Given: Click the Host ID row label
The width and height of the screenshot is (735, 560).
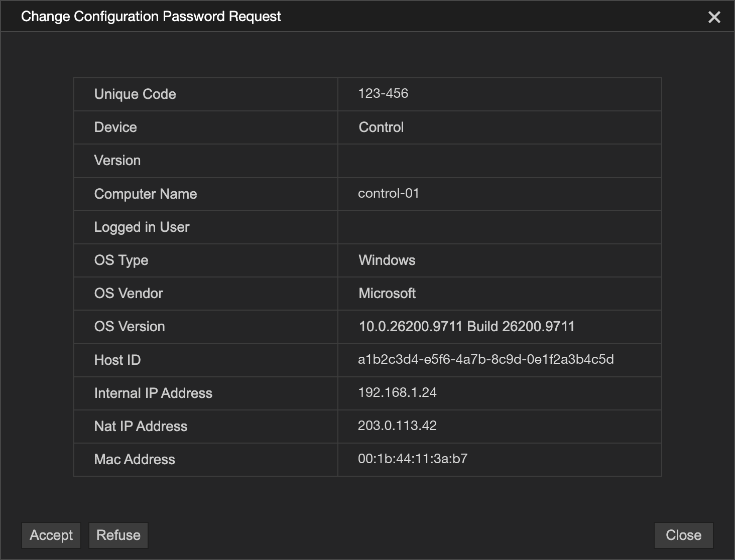Looking at the screenshot, I should [117, 360].
